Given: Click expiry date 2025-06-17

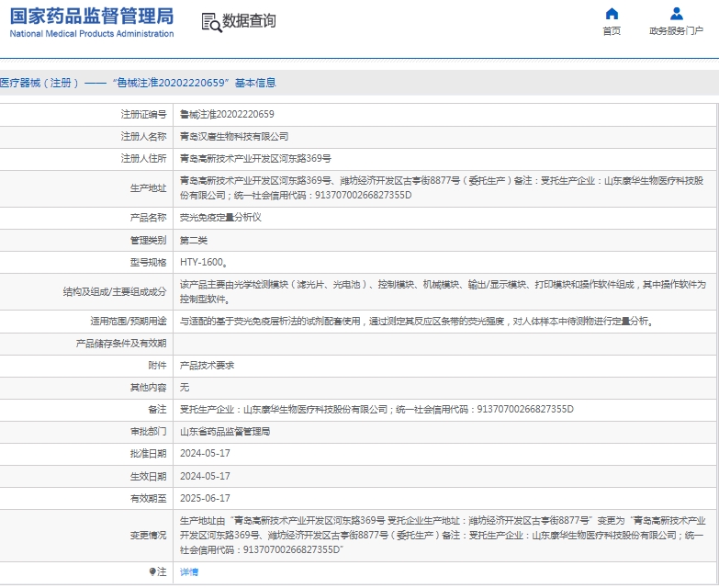Looking at the screenshot, I should (x=205, y=498).
